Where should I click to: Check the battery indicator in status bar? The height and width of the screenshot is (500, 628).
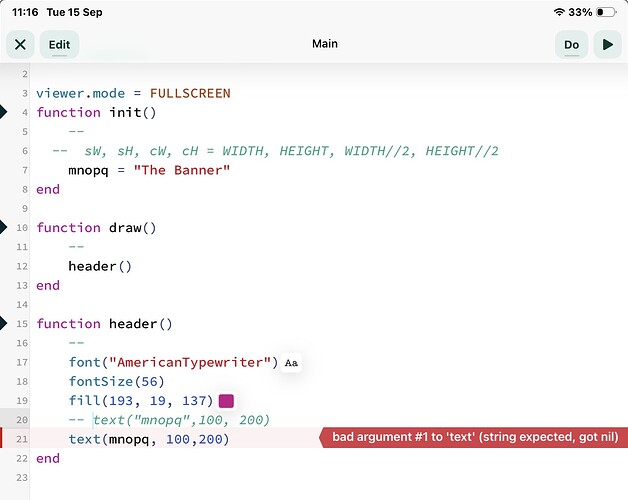tap(606, 12)
